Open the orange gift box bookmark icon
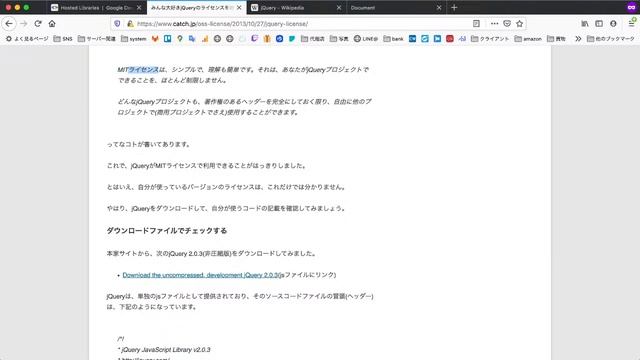 (267, 39)
